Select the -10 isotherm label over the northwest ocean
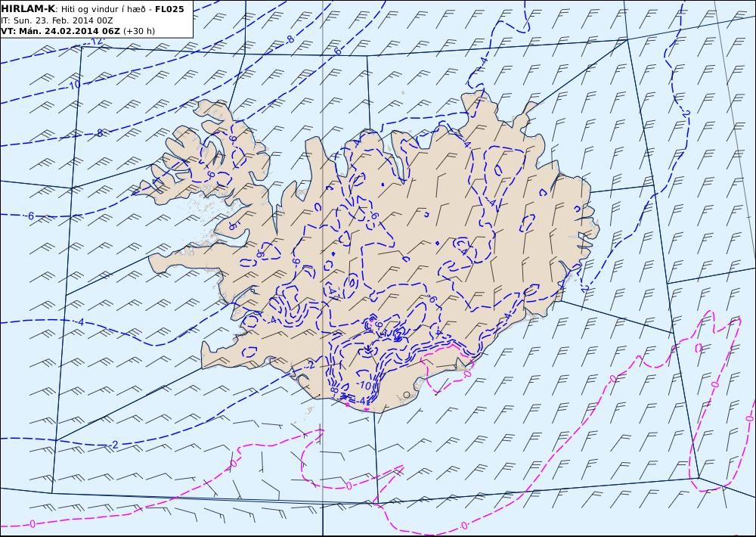Viewport: 756px width, 537px height. coord(73,85)
